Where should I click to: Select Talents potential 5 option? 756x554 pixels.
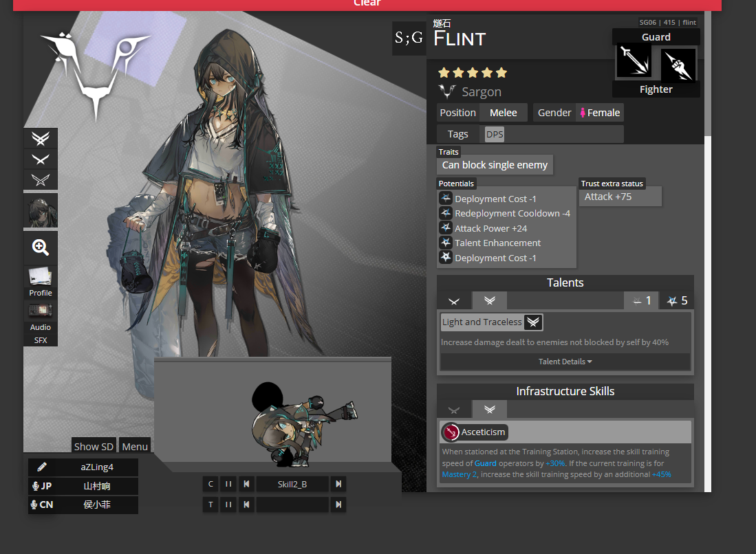(677, 301)
